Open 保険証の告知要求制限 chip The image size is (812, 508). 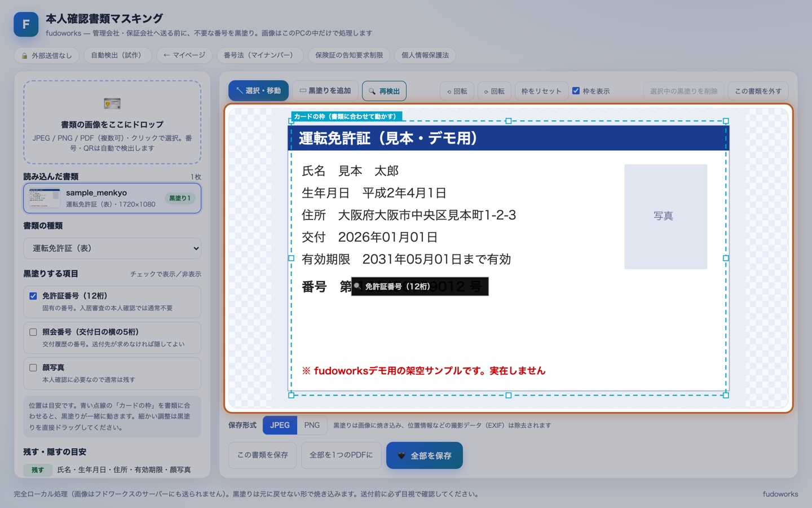(349, 55)
